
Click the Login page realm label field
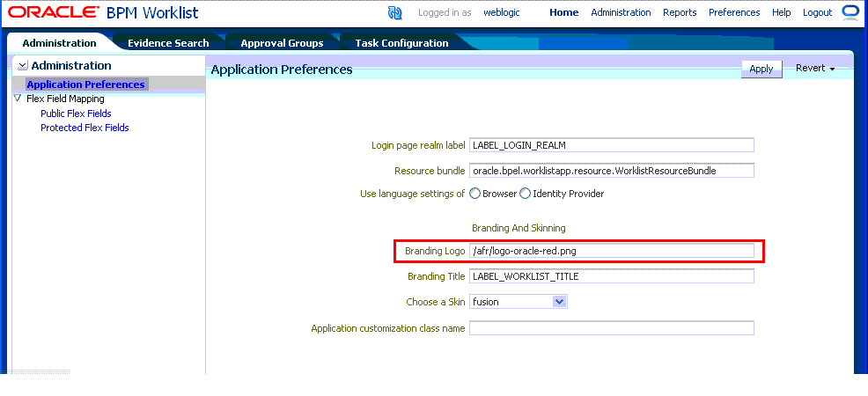(612, 145)
